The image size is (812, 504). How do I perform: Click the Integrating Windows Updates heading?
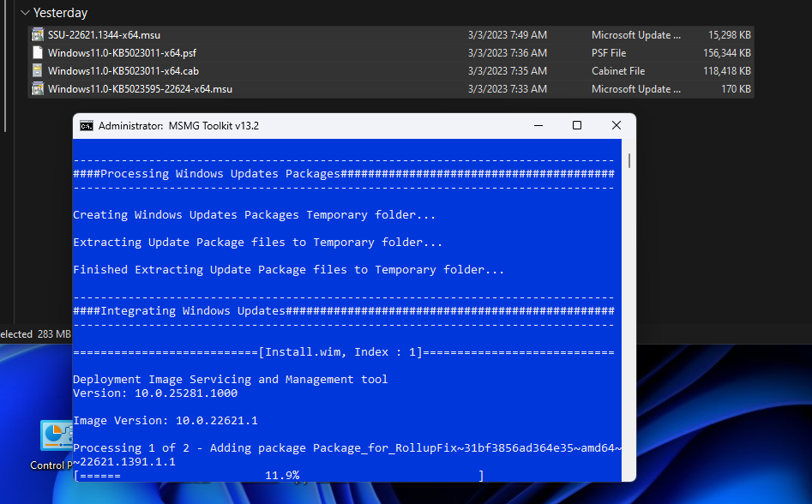[x=344, y=311]
